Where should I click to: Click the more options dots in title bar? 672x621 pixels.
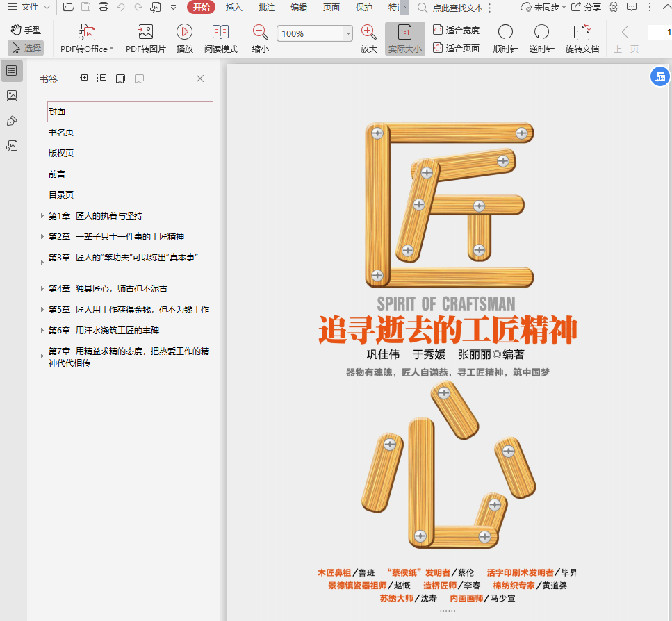650,7
